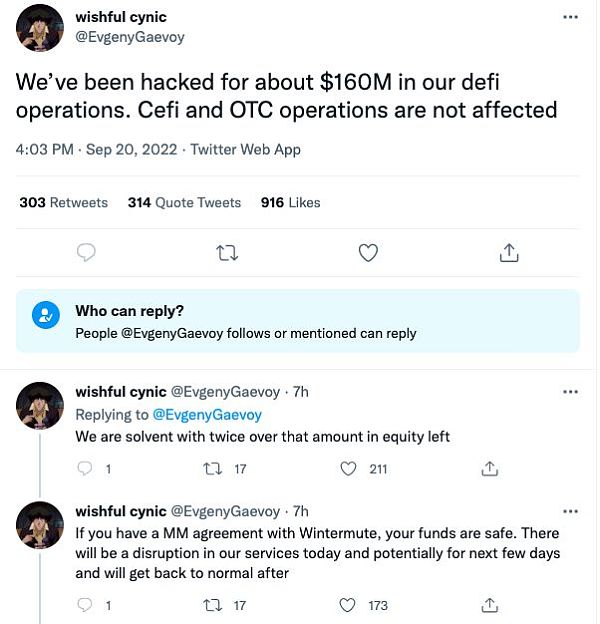Open more options on 'We are solvent' reply
The image size is (600, 624).
(571, 392)
